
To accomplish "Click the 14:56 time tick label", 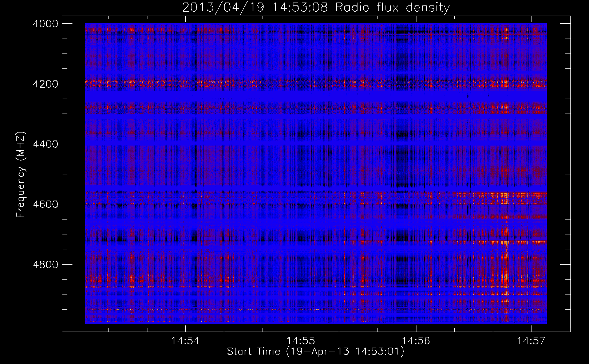I will tap(416, 341).
